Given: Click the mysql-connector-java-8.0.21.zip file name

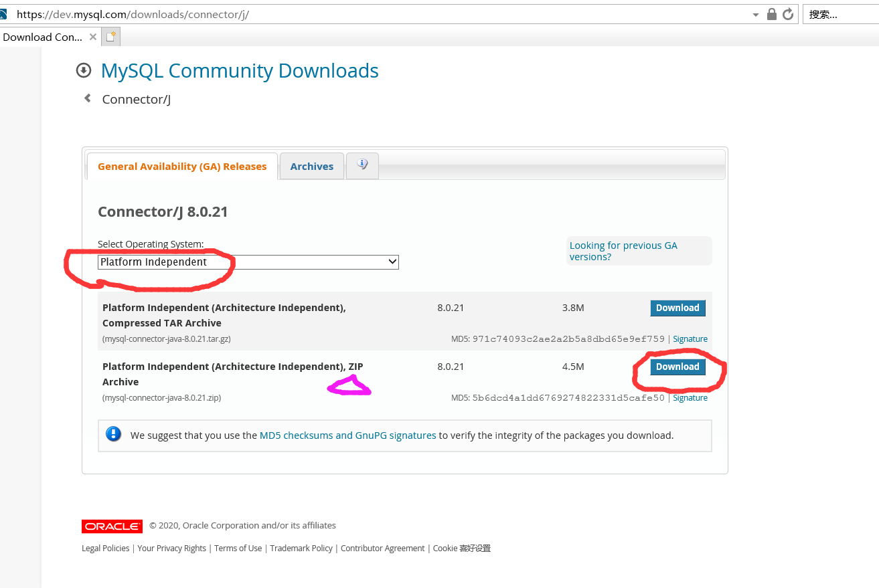Looking at the screenshot, I should [x=162, y=398].
